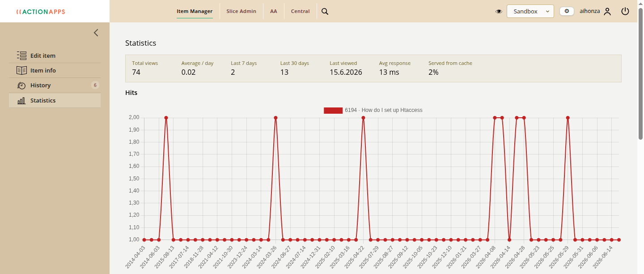Click the Last 30 days value 13
Viewport: 644px width, 274px height.
click(x=284, y=72)
